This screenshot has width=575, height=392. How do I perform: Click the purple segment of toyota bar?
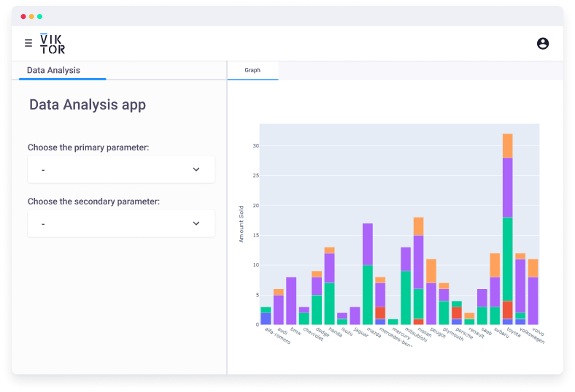508,187
